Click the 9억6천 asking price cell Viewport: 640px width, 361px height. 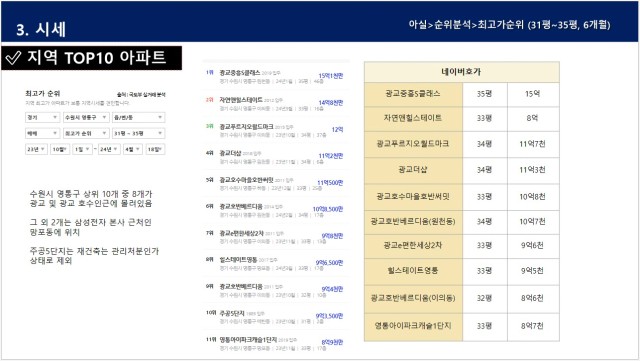533,246
